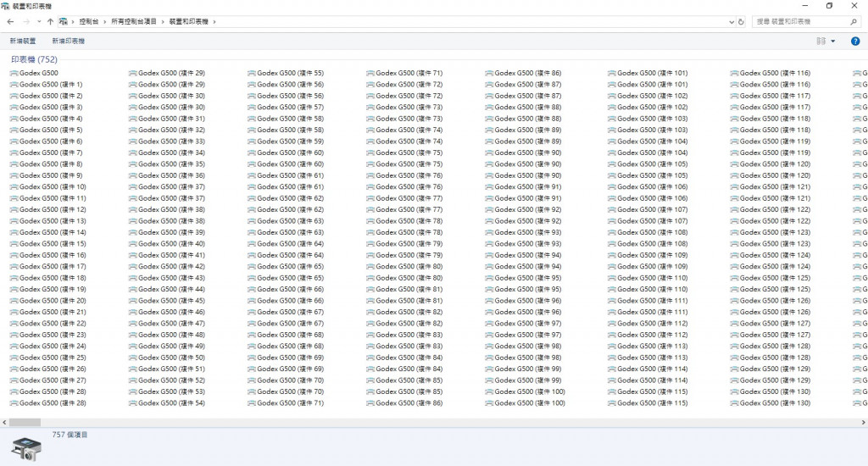This screenshot has width=868, height=466.
Task: Click the 757 個項目 status text
Action: click(70, 435)
